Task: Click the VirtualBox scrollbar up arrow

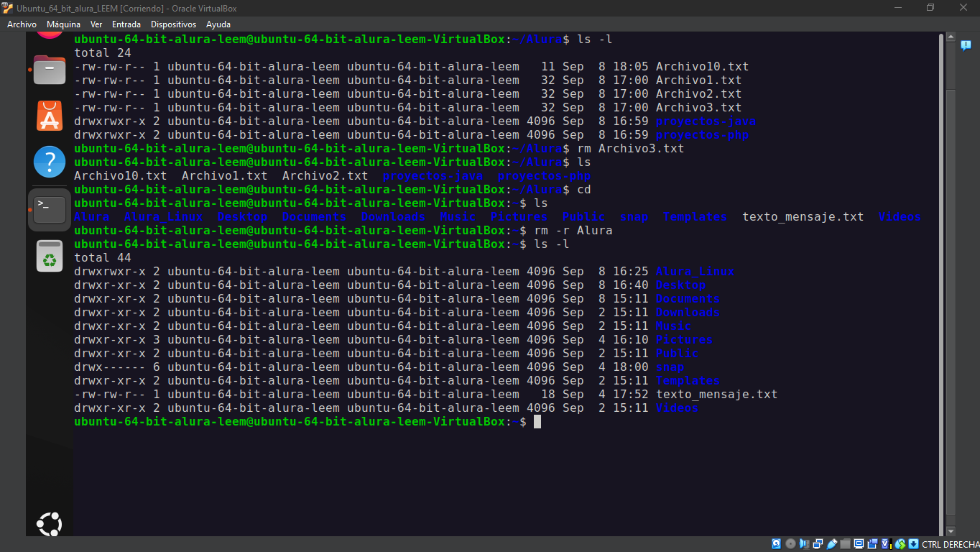Action: point(951,37)
